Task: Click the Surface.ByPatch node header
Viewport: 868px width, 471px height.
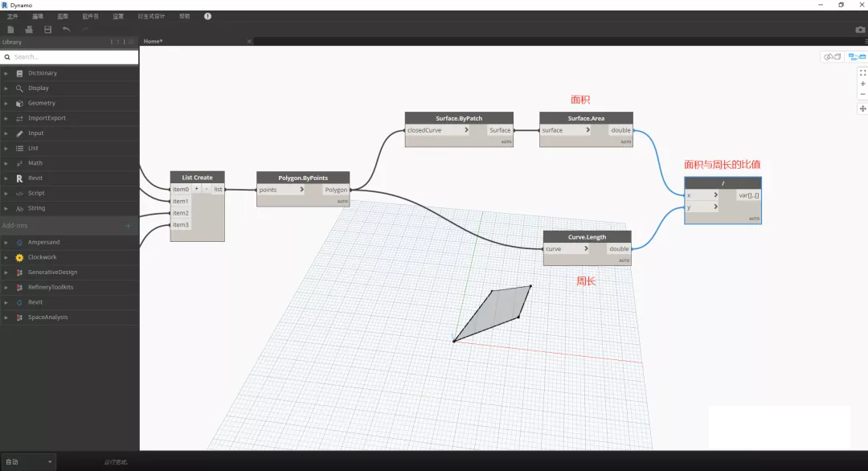Action: pos(459,118)
